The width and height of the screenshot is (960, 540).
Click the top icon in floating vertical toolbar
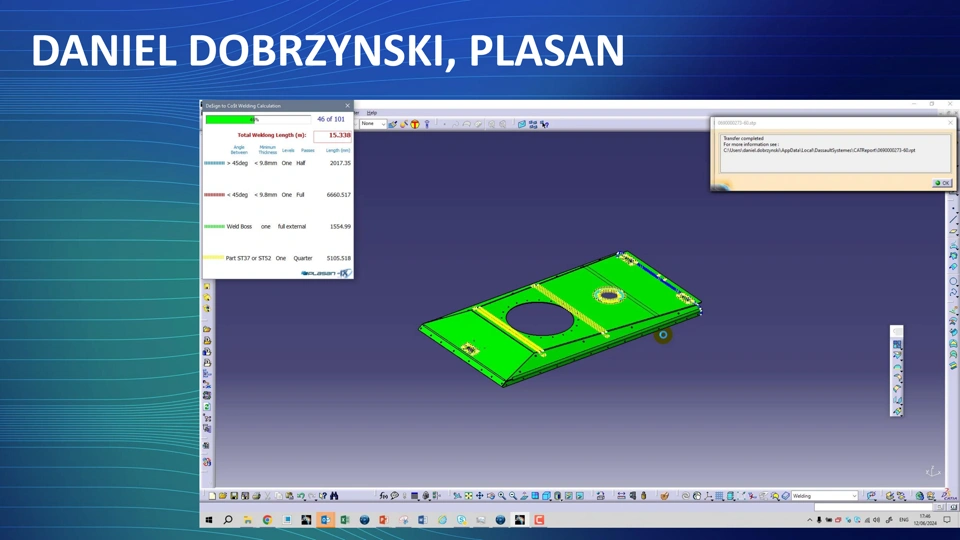[x=897, y=345]
